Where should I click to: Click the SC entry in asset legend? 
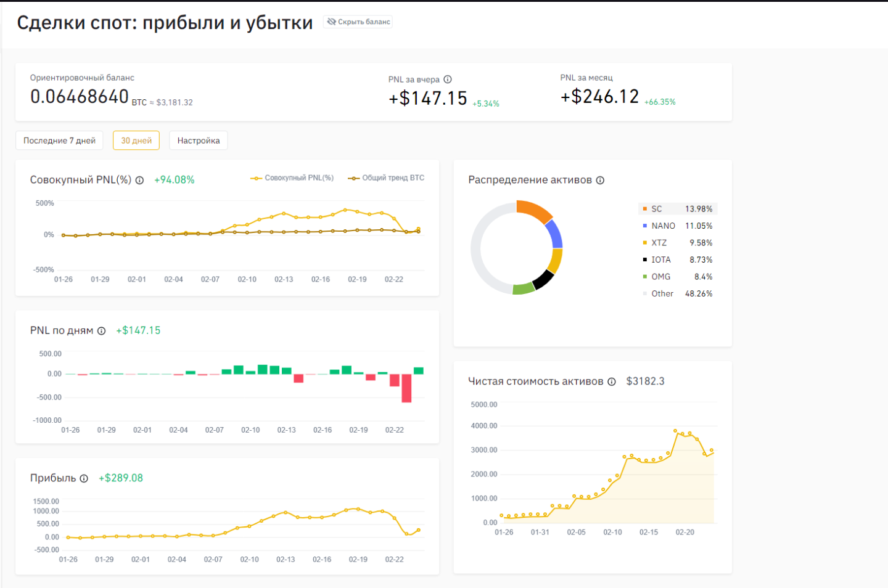pos(657,209)
